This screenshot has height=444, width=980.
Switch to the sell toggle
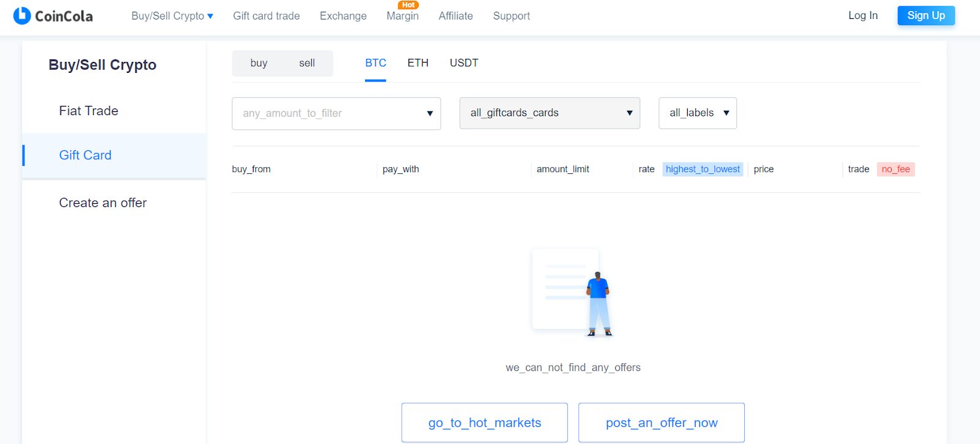pyautogui.click(x=307, y=63)
